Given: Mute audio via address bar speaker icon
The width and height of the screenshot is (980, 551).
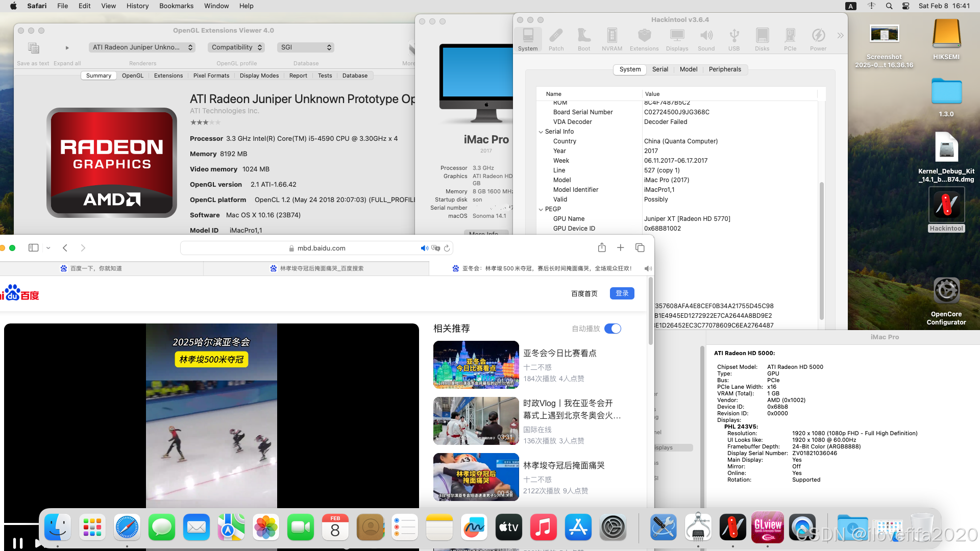Looking at the screenshot, I should (424, 248).
